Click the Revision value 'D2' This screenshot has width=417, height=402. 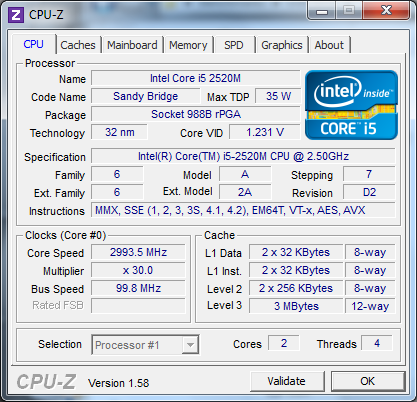pos(369,192)
